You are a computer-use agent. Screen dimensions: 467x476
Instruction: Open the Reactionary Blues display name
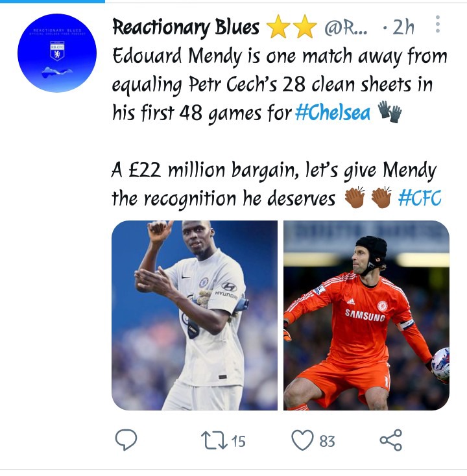(x=186, y=27)
